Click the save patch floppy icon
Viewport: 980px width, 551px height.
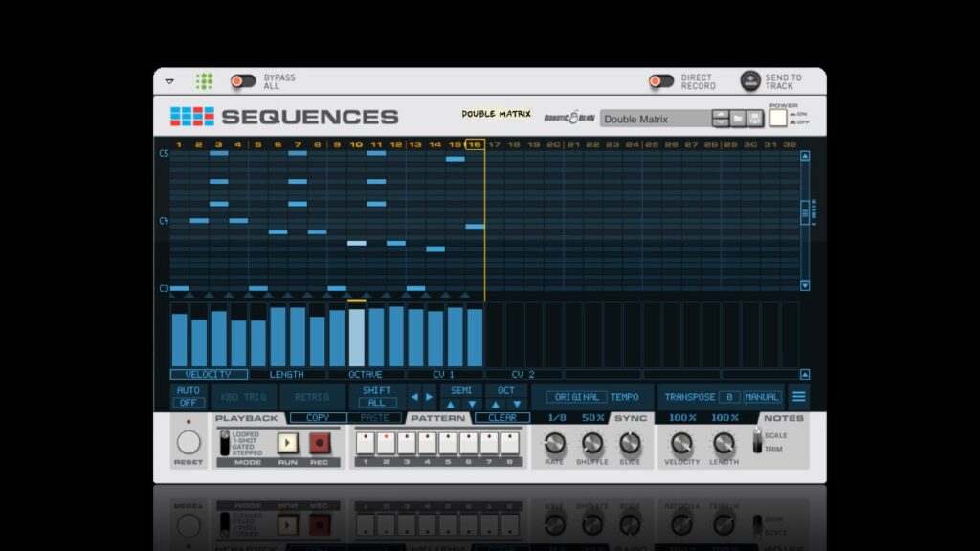(754, 118)
